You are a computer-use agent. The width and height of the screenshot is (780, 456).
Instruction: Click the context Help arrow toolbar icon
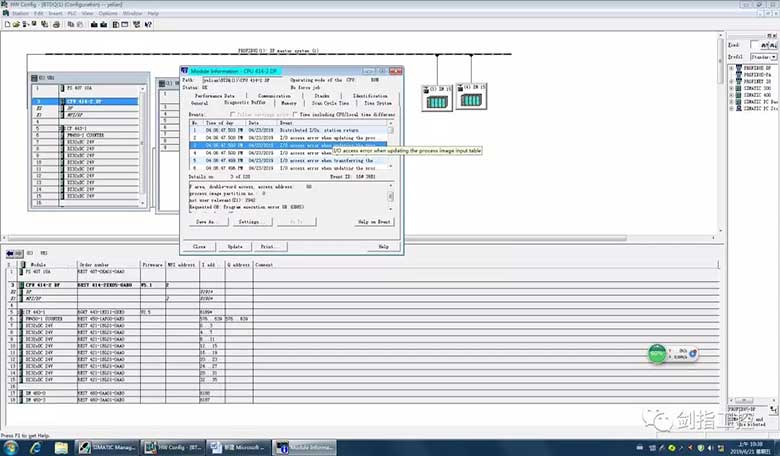pos(148,24)
